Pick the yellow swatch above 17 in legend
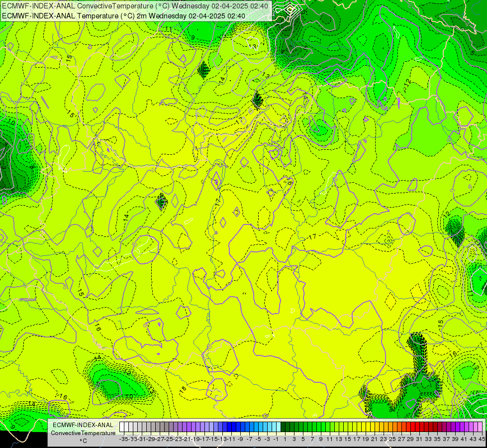 354,427
